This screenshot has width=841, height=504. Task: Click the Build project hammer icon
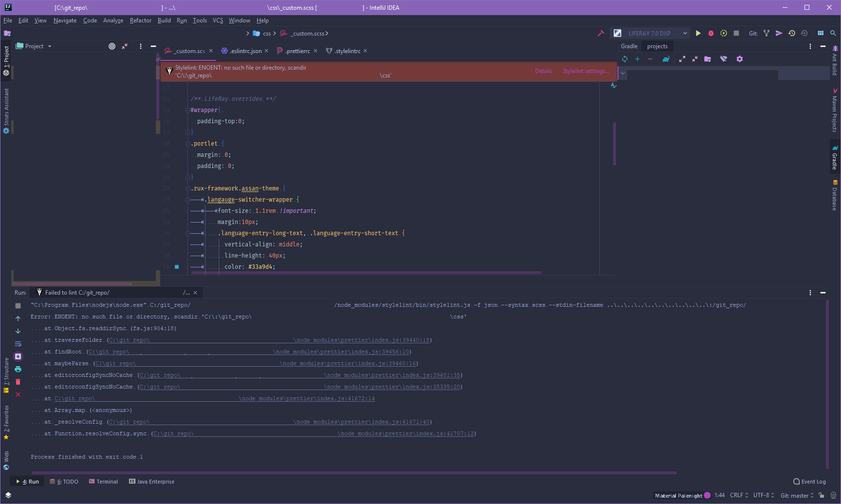coord(600,33)
